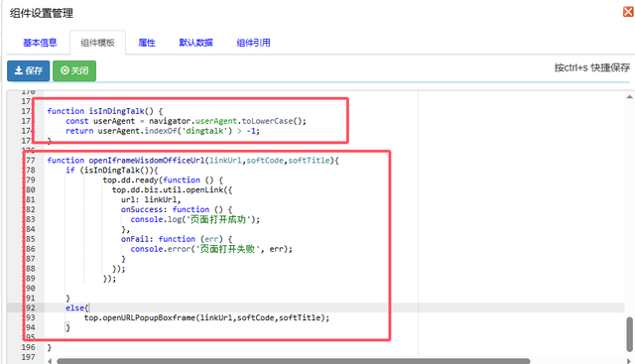635x364 pixels.
Task: Select the 组件模板 tab
Action: click(97, 43)
